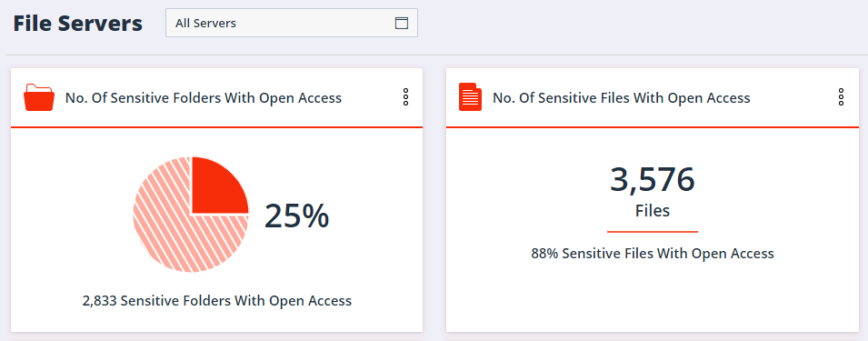Click the red folder icon
The image size is (868, 341).
pos(39,97)
